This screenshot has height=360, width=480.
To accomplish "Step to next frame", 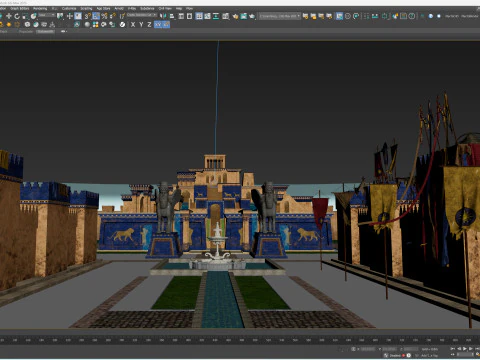I will 471,348.
